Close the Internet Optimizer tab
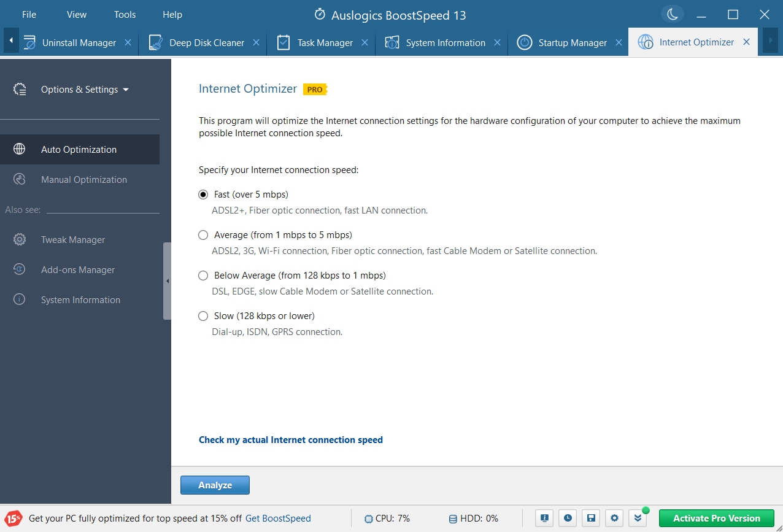 746,42
